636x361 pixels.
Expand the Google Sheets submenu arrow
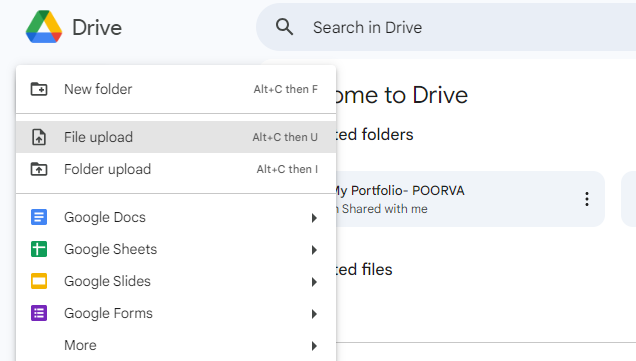click(314, 250)
